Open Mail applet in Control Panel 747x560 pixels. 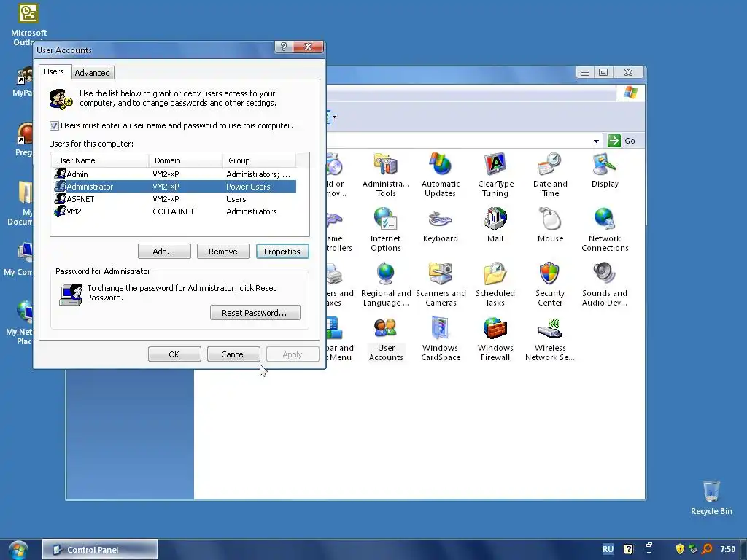495,225
